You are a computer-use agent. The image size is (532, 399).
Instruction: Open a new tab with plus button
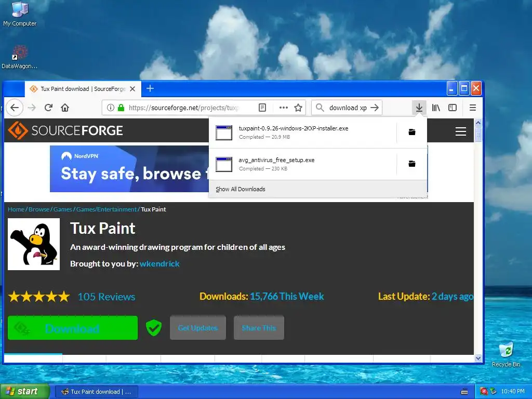tap(150, 88)
